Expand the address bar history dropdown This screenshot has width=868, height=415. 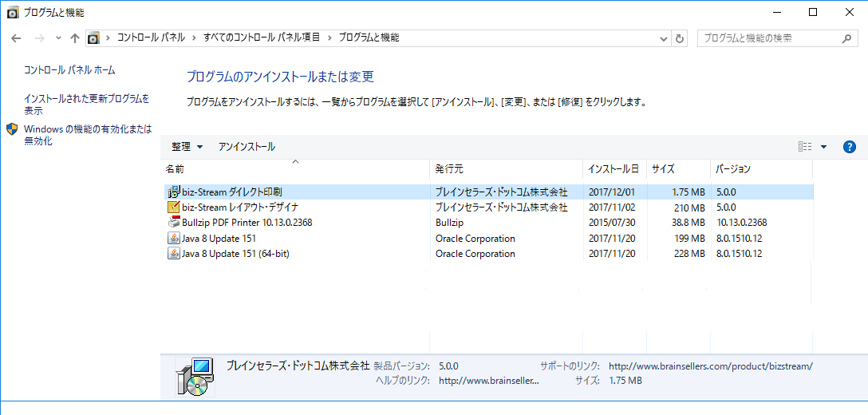[665, 39]
